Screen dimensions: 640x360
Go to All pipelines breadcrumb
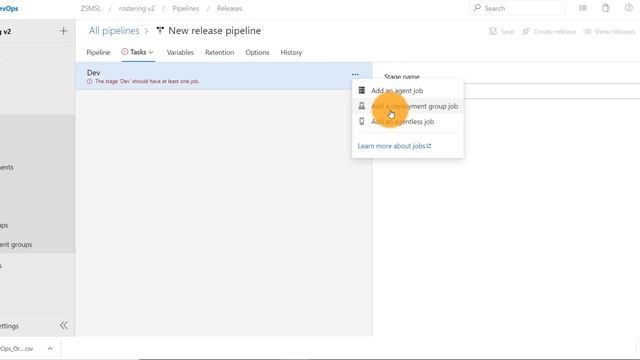pyautogui.click(x=114, y=31)
